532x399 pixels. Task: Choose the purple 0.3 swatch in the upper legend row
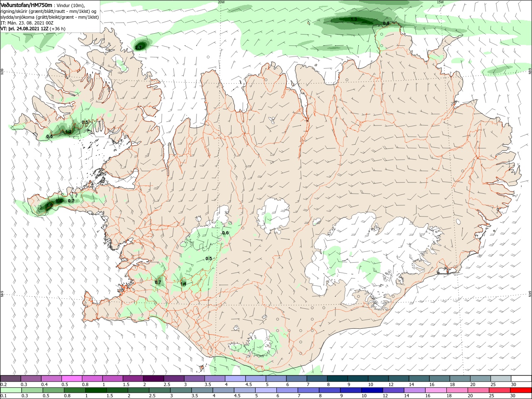[x=31, y=378]
